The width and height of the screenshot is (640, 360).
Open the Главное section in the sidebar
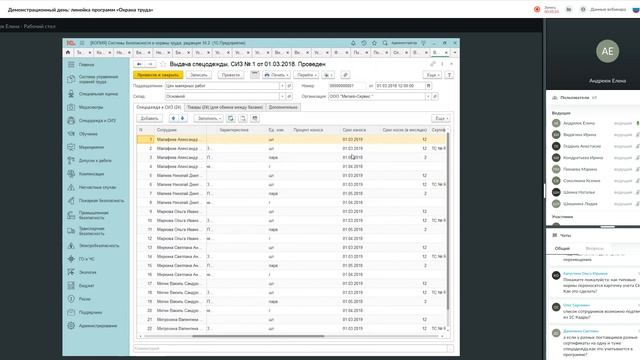click(86, 64)
